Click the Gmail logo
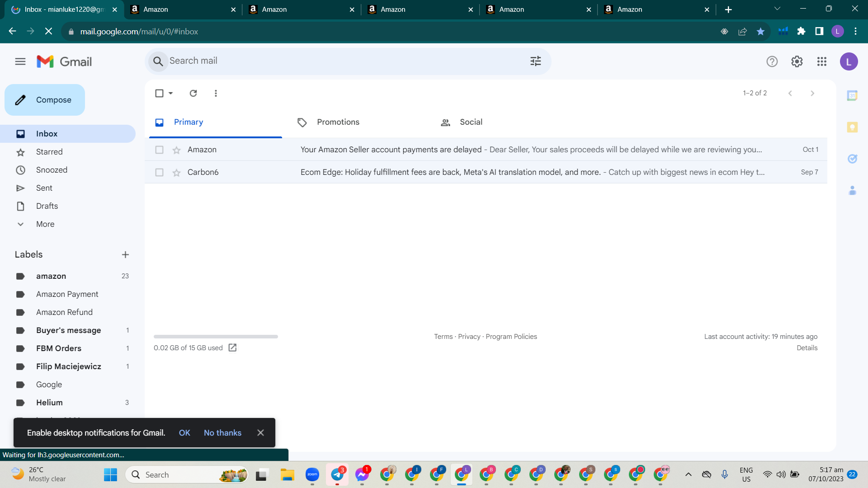 click(x=64, y=61)
